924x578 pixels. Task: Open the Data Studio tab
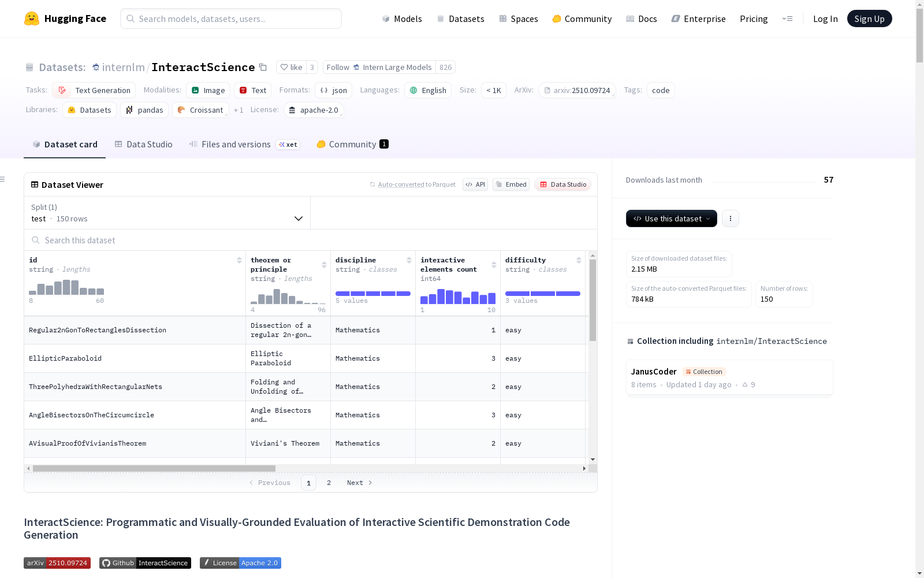(144, 144)
